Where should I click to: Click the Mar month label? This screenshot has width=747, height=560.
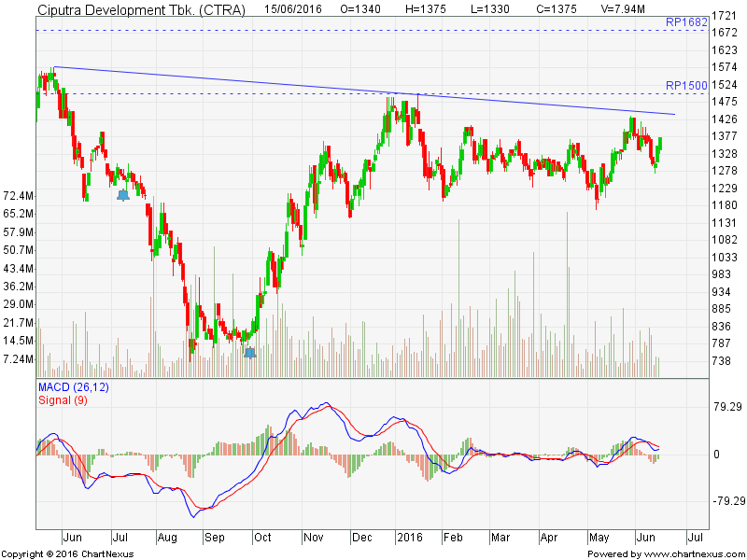pyautogui.click(x=500, y=538)
